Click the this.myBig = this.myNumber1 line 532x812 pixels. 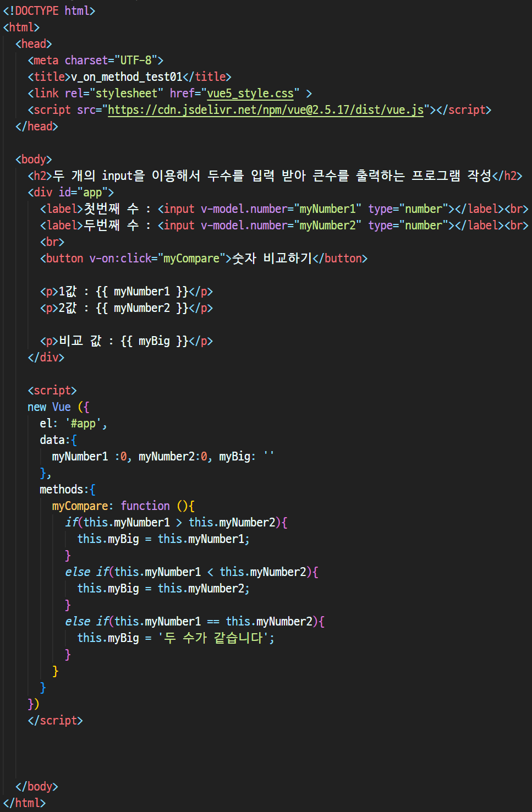pos(163,539)
